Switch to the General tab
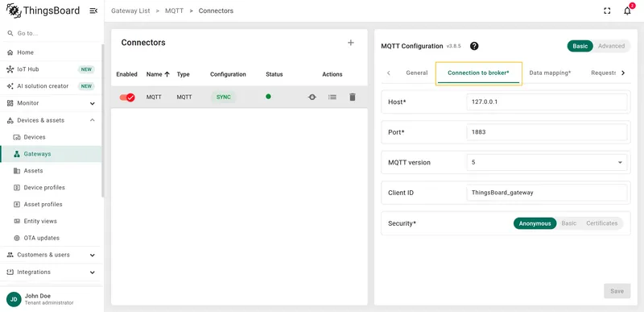The height and width of the screenshot is (312, 644). coord(416,73)
